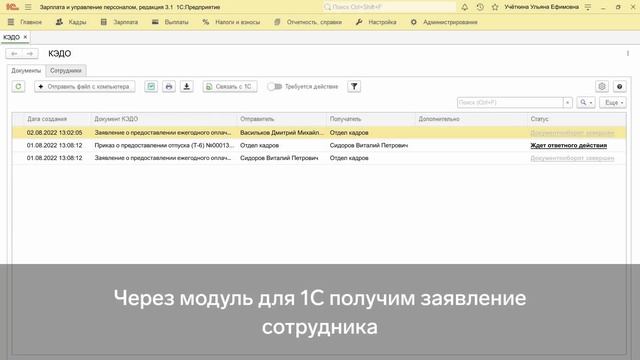Open the Выплаты section
This screenshot has height=360, width=640.
click(170, 22)
